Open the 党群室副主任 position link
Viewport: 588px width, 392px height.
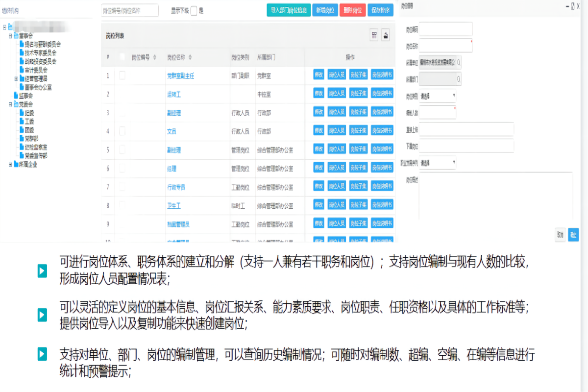click(x=181, y=75)
